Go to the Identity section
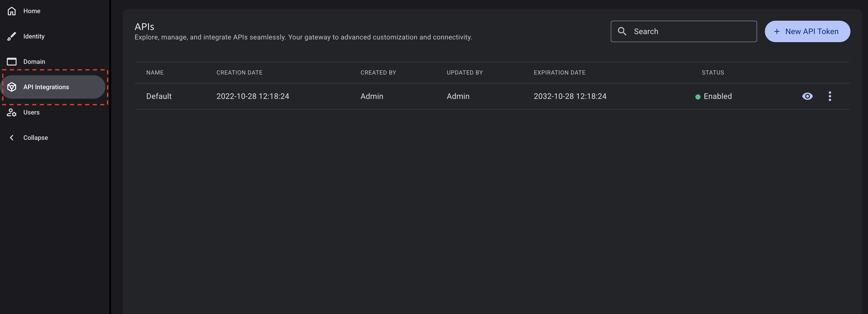Image resolution: width=868 pixels, height=314 pixels. click(x=34, y=36)
